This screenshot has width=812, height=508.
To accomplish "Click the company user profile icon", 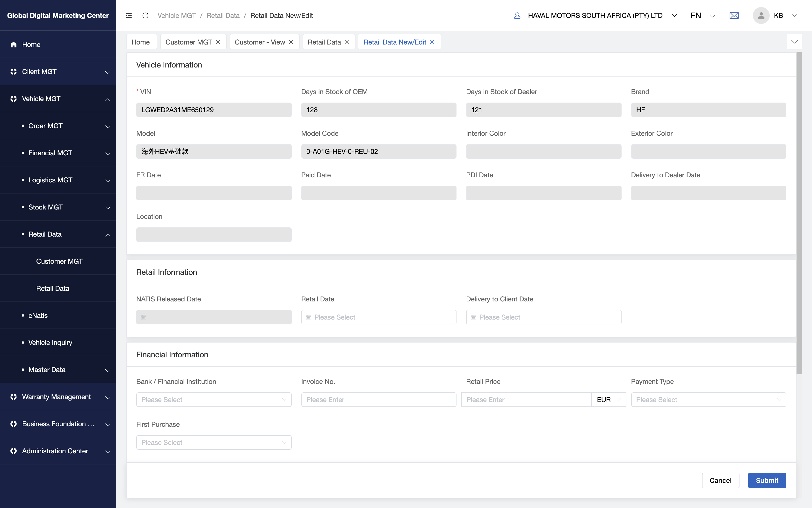I will coord(517,15).
